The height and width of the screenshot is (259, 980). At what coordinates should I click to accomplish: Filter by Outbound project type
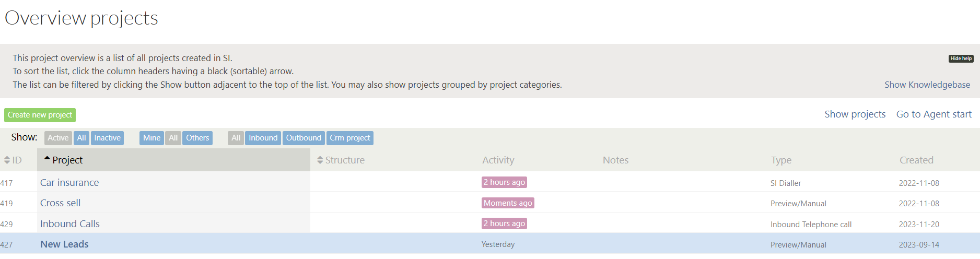304,138
